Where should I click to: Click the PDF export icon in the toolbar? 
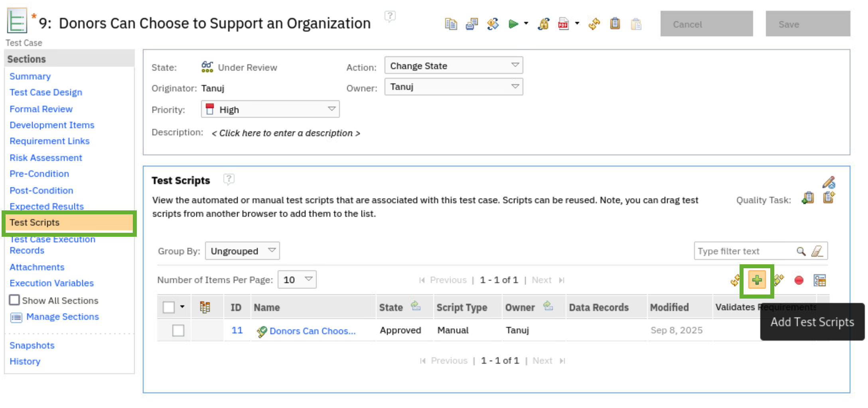coord(563,24)
